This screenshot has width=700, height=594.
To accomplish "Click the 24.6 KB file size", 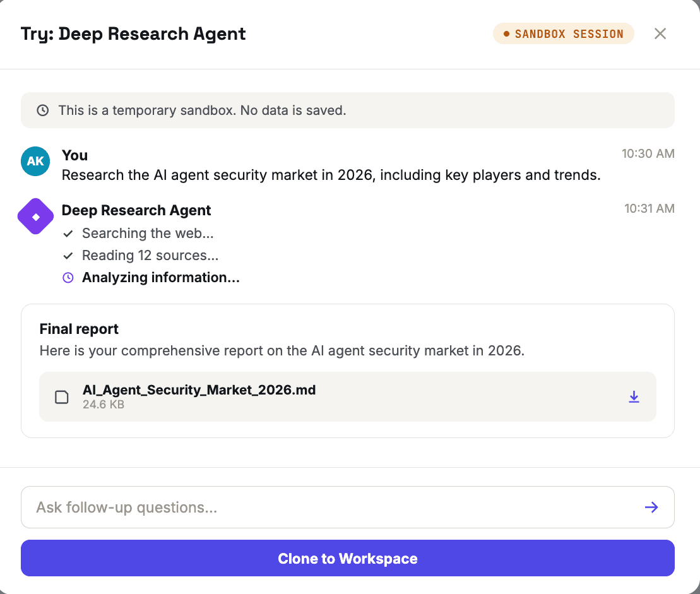I will click(104, 405).
